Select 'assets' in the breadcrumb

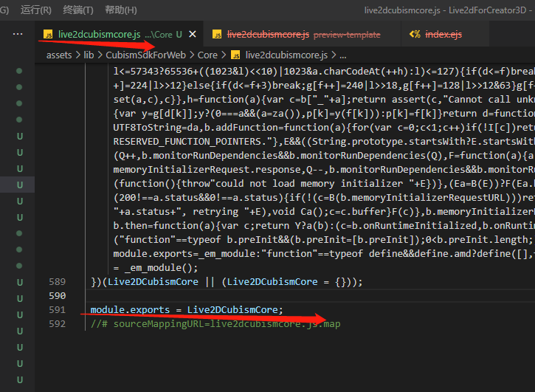pyautogui.click(x=59, y=55)
